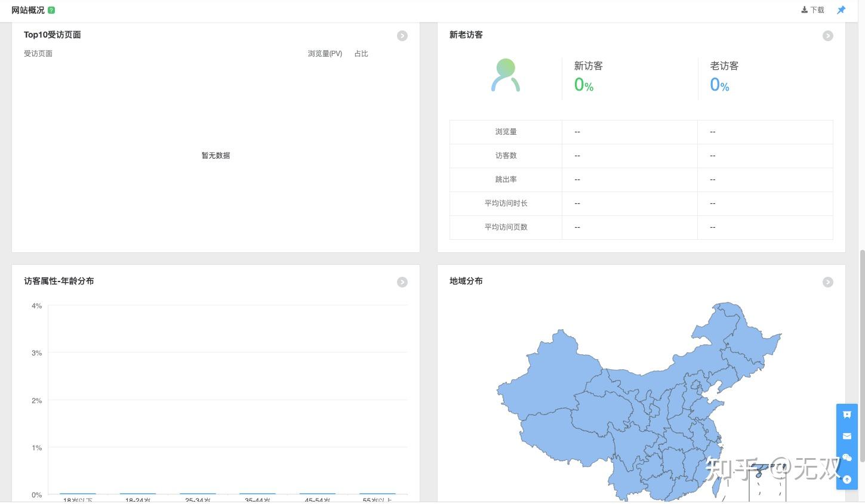The width and height of the screenshot is (865, 504).
Task: Open details arrow on 新老访客 card
Action: [827, 36]
